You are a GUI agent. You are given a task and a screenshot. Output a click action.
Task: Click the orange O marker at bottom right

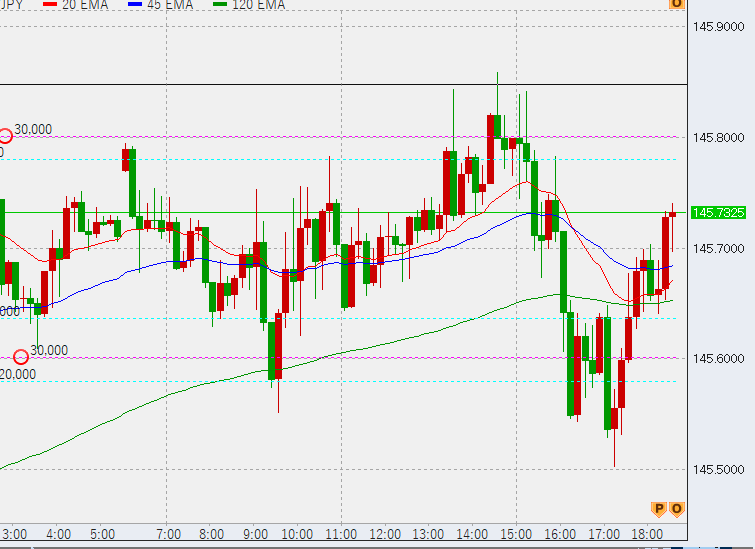tap(677, 509)
